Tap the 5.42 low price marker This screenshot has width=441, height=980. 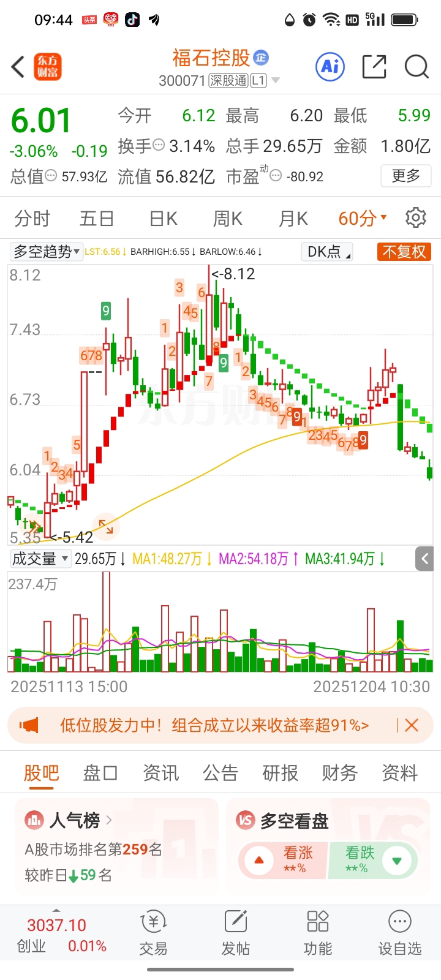(72, 537)
